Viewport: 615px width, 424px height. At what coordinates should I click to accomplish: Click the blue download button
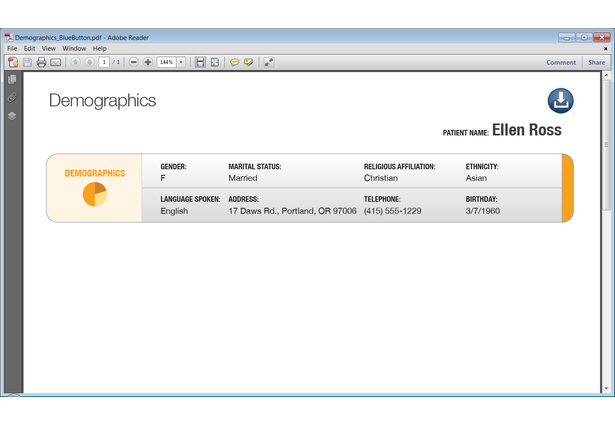click(560, 101)
